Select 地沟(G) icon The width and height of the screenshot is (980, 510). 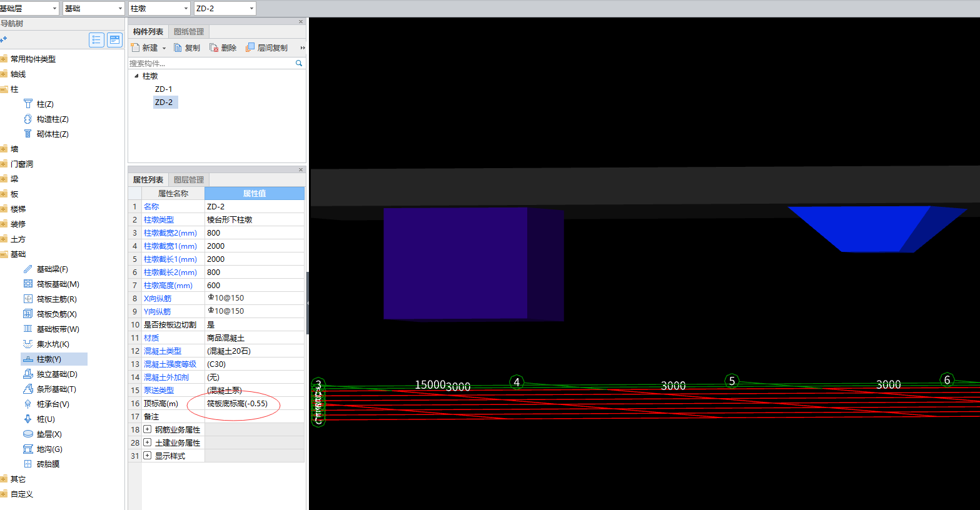point(28,449)
